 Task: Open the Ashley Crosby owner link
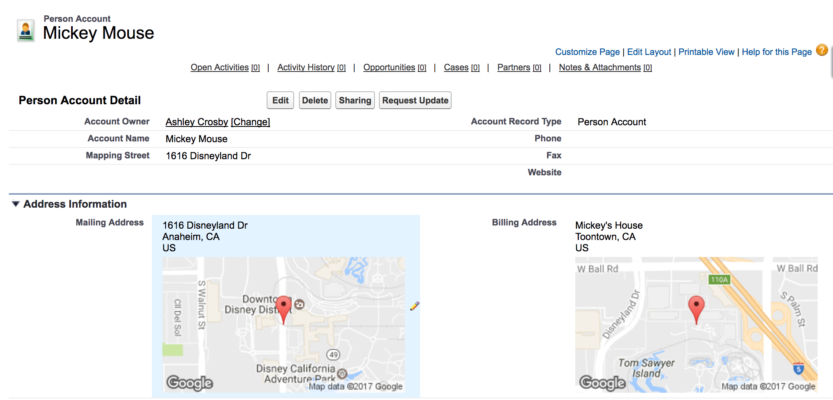coord(197,122)
